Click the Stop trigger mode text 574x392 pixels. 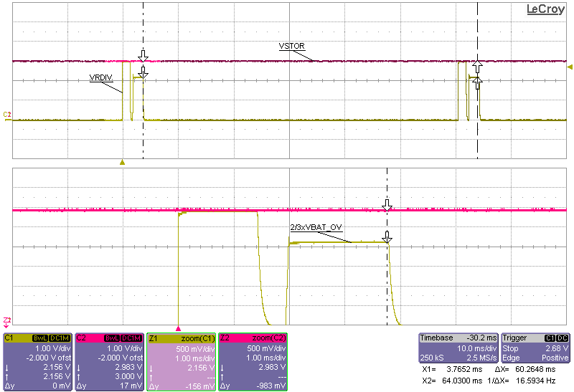tap(510, 348)
